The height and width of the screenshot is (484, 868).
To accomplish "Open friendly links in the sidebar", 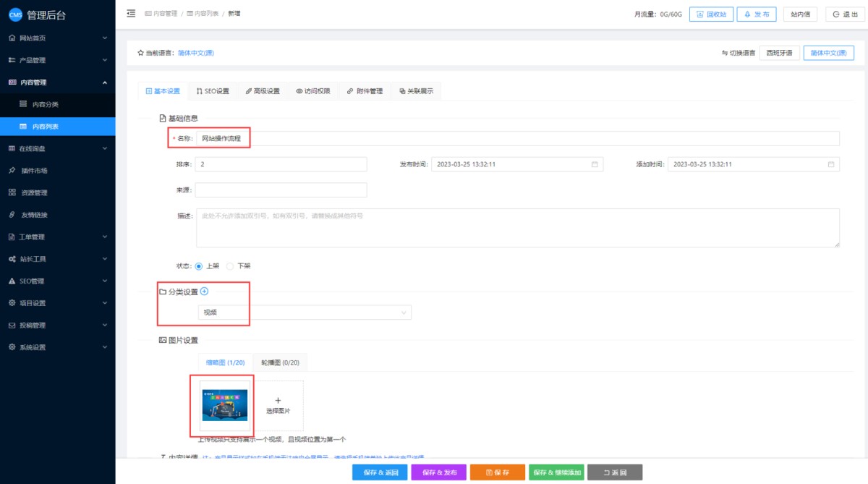I will (39, 215).
